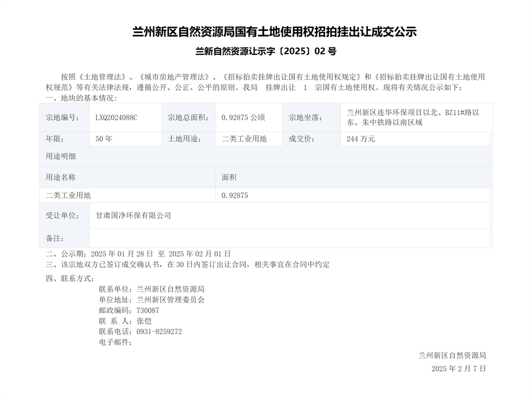Click the transferee 甘肃国净环保有限公司
The height and width of the screenshot is (398, 532).
pos(133,215)
